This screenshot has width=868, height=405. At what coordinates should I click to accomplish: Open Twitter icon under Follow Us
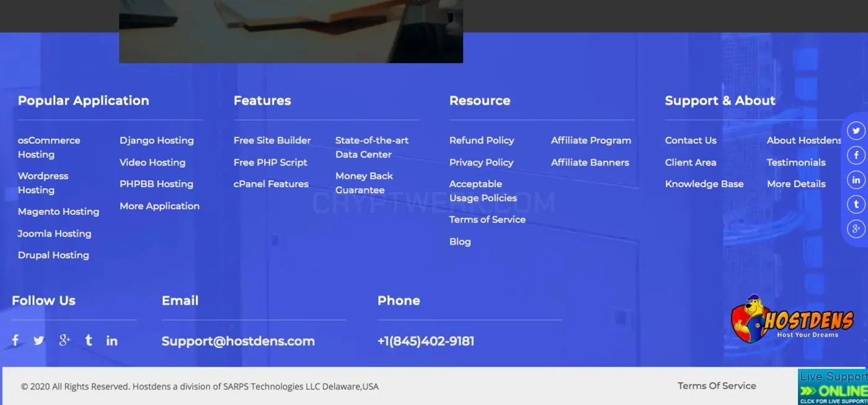(x=39, y=341)
